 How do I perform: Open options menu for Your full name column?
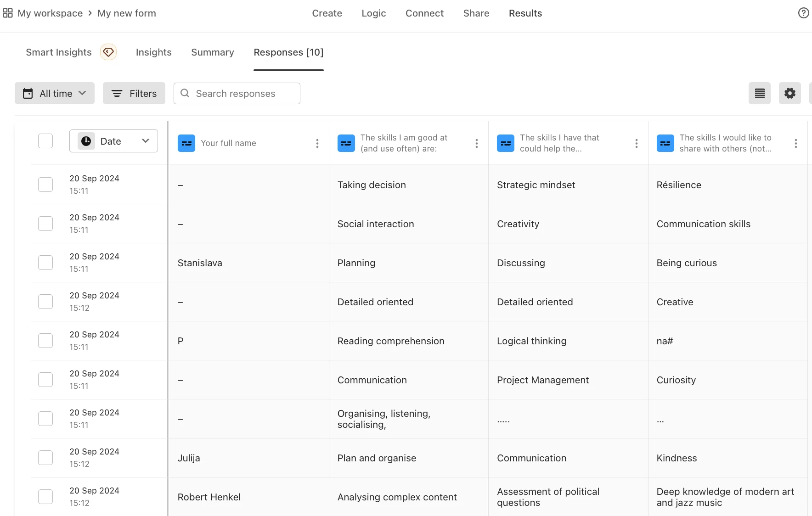click(317, 144)
